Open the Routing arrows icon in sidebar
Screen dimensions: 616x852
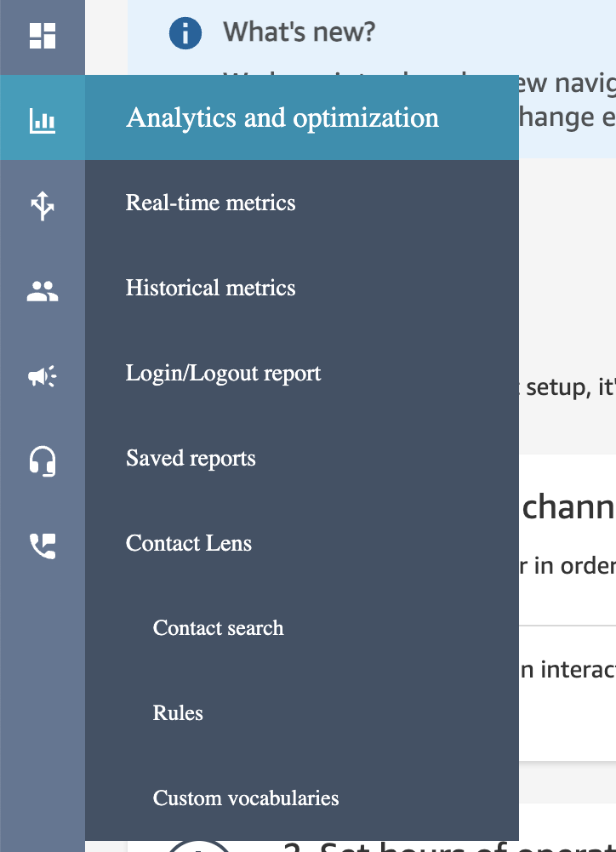[42, 206]
